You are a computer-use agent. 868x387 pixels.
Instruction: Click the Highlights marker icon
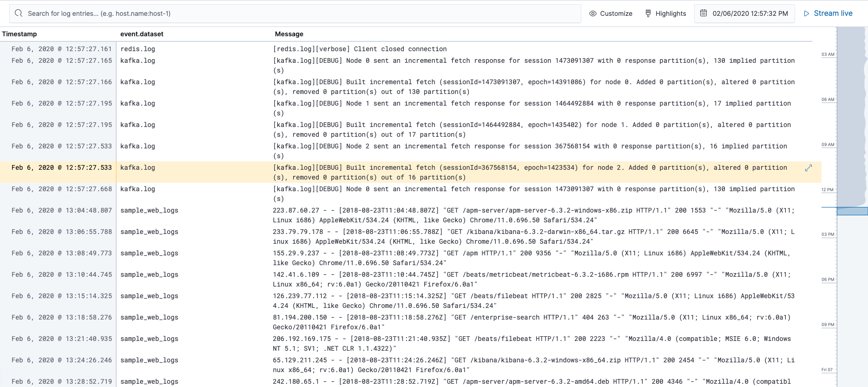point(648,13)
